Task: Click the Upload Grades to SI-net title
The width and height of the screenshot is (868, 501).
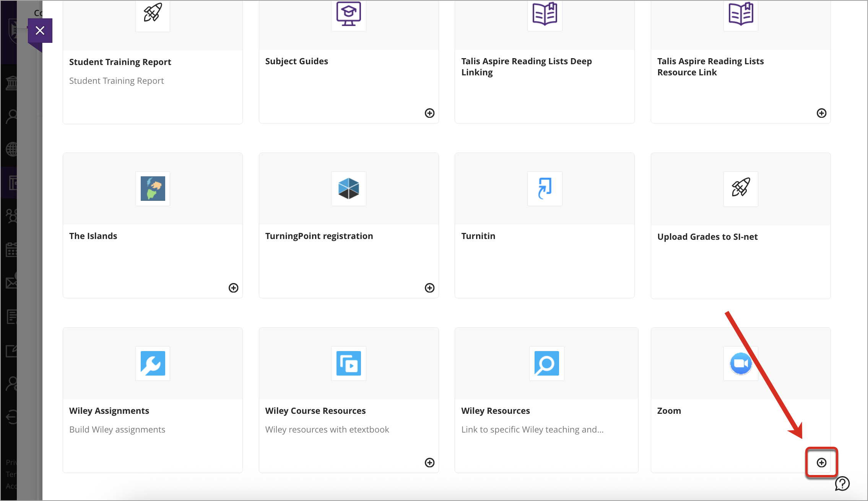Action: (x=707, y=237)
